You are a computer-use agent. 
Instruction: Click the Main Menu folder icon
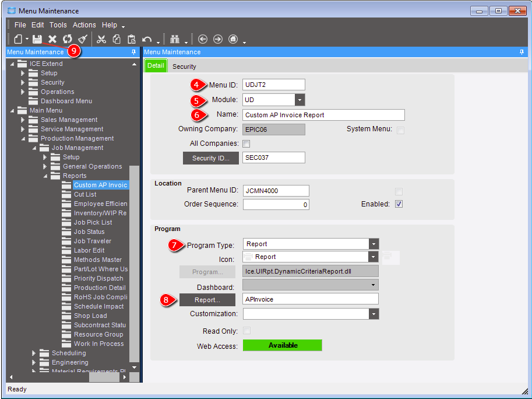pos(22,110)
